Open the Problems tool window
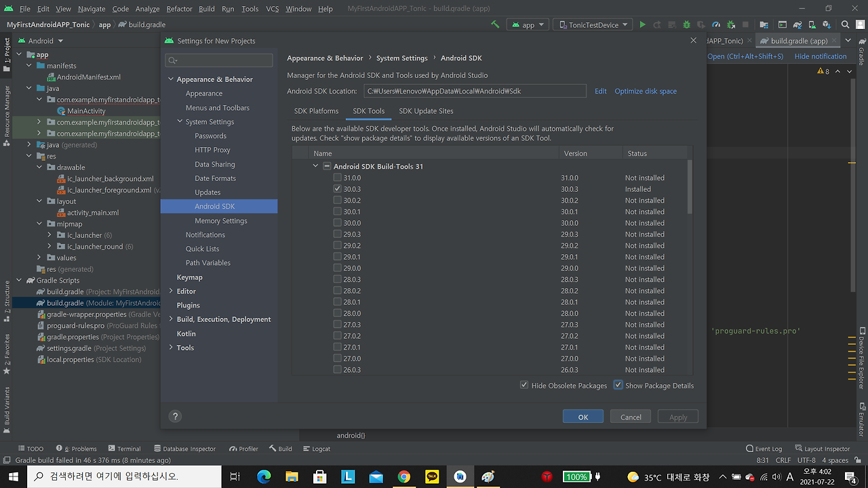This screenshot has width=868, height=488. coord(76,449)
